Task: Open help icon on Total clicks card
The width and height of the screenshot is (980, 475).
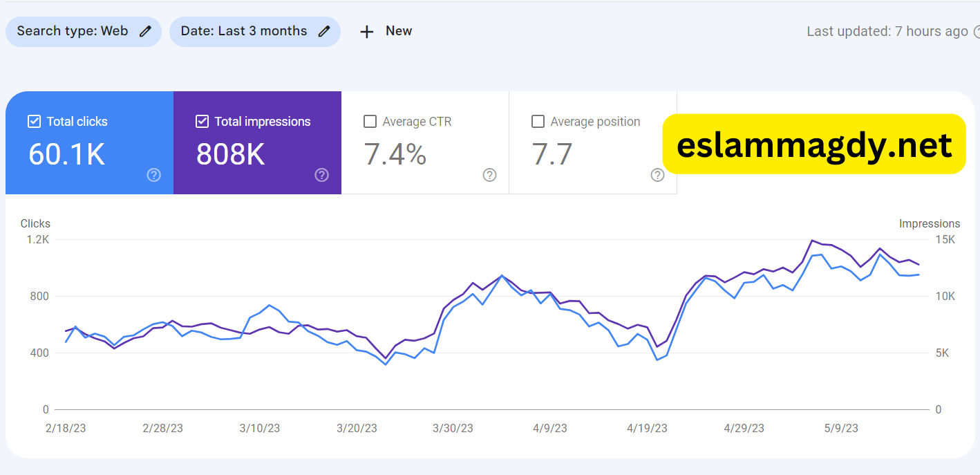Action: tap(154, 175)
